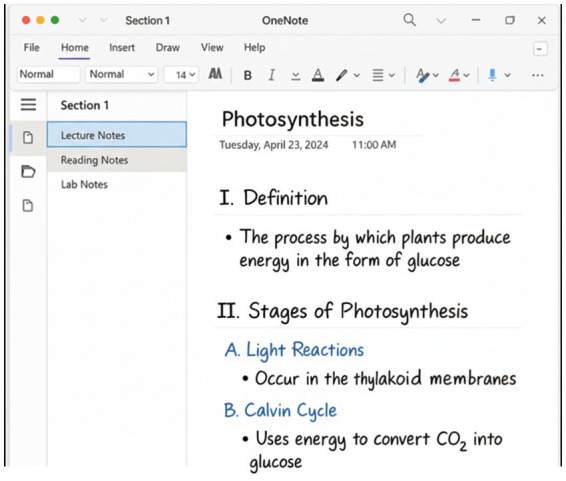
Task: Open the File menu
Action: click(31, 48)
